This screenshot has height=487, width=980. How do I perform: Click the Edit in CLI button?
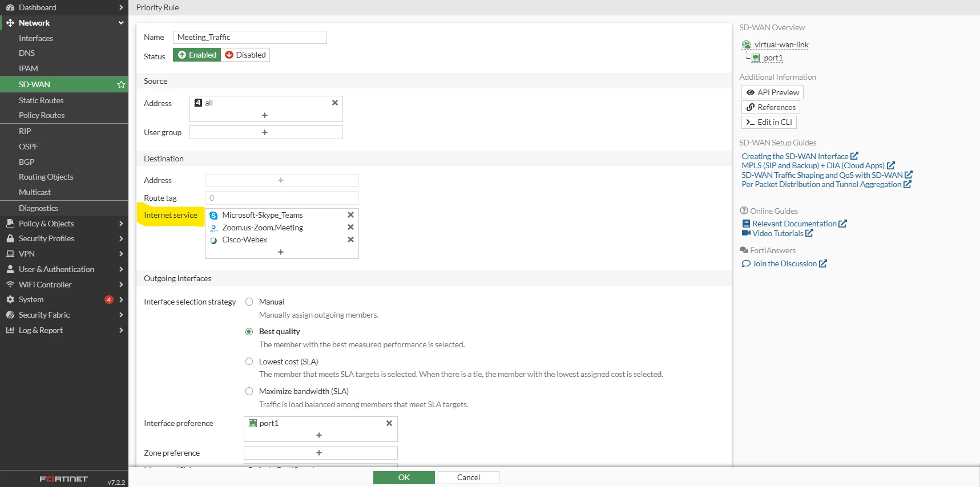[769, 122]
